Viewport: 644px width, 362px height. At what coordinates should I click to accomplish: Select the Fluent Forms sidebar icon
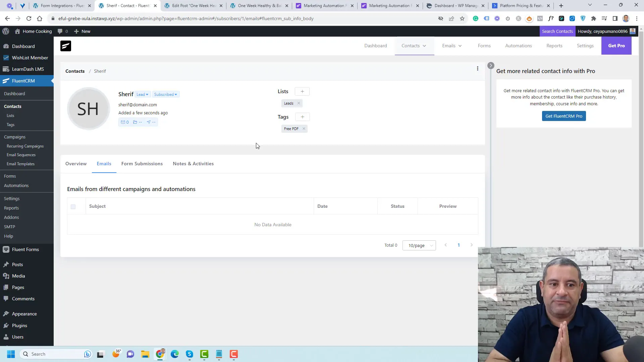(6, 249)
